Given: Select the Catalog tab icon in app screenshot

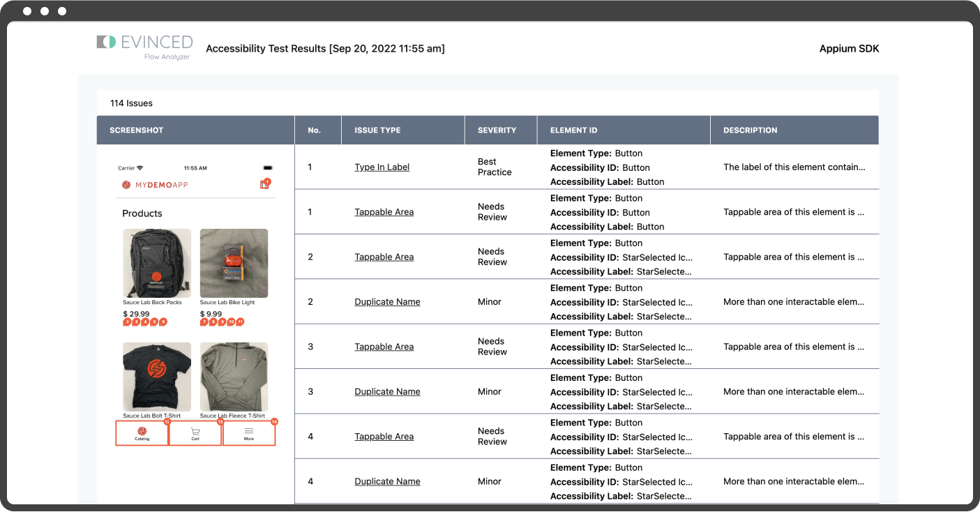Looking at the screenshot, I should (x=142, y=430).
